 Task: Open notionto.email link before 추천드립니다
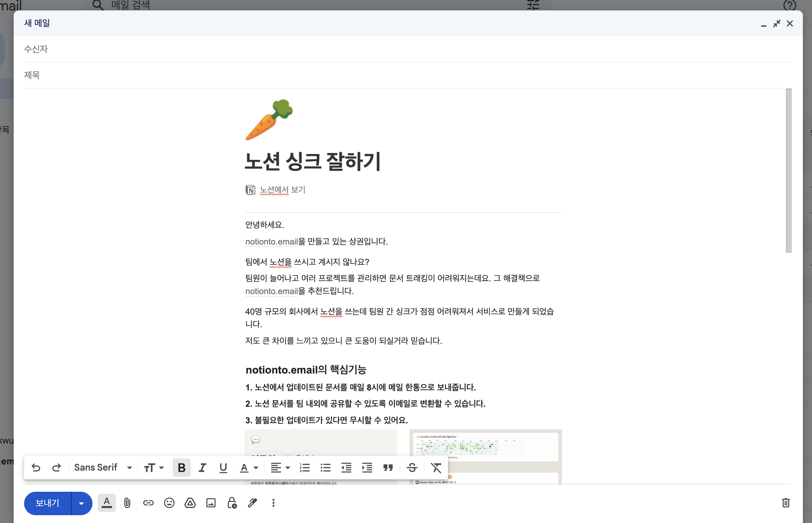click(x=272, y=291)
